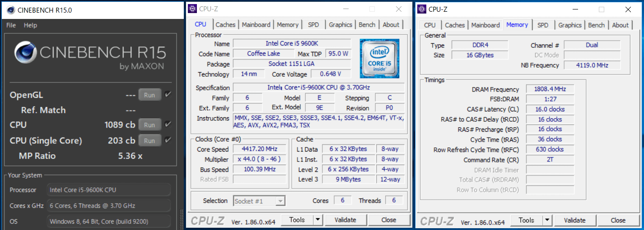Click the 1808.4 MHz DRAM frequency value

[550, 89]
